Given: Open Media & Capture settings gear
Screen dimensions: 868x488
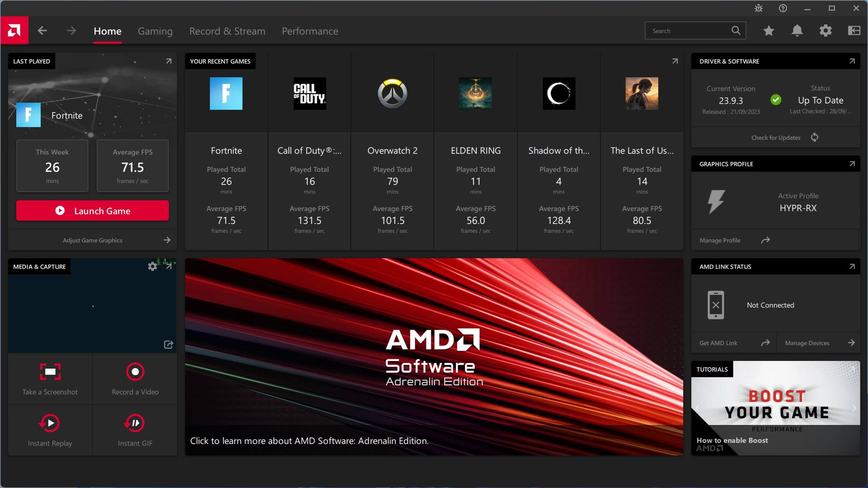Looking at the screenshot, I should pyautogui.click(x=152, y=266).
